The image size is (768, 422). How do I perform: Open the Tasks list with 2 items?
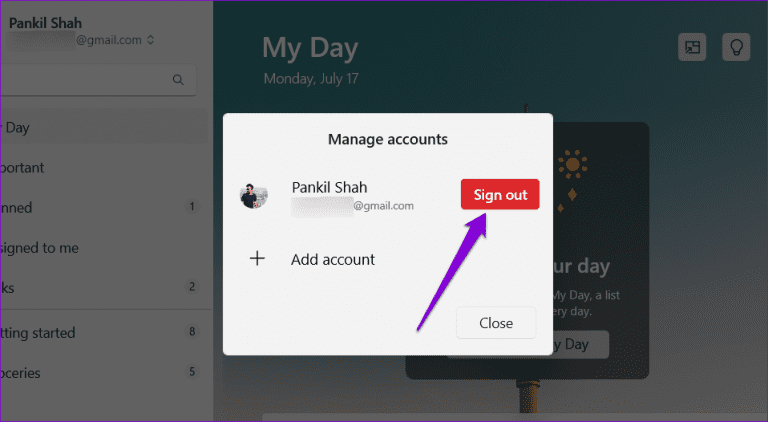coord(103,287)
